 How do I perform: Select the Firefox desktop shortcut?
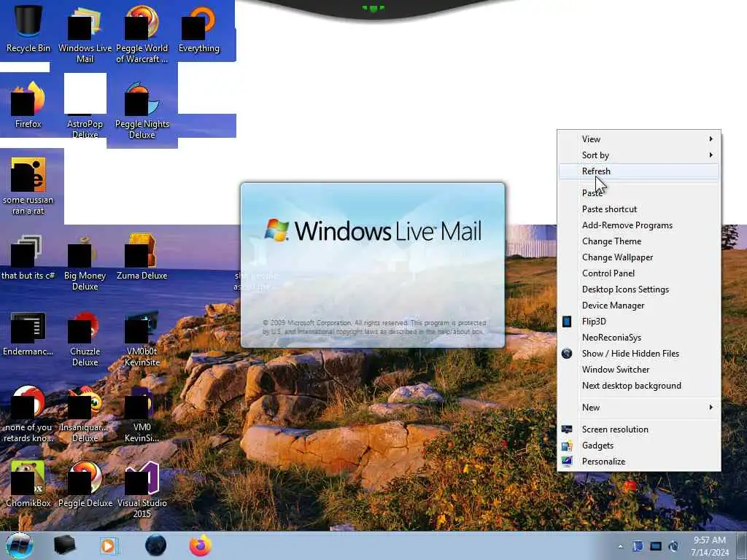point(28,105)
